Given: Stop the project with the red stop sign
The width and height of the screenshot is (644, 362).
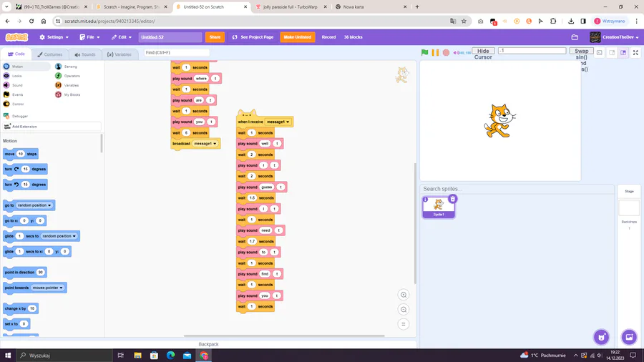Looking at the screenshot, I should (x=446, y=52).
